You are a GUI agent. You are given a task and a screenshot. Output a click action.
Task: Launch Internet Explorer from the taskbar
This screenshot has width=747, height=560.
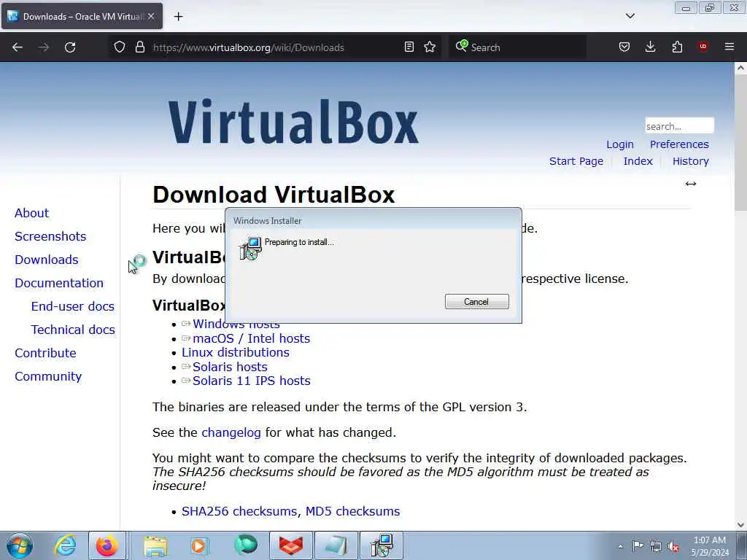tap(65, 545)
